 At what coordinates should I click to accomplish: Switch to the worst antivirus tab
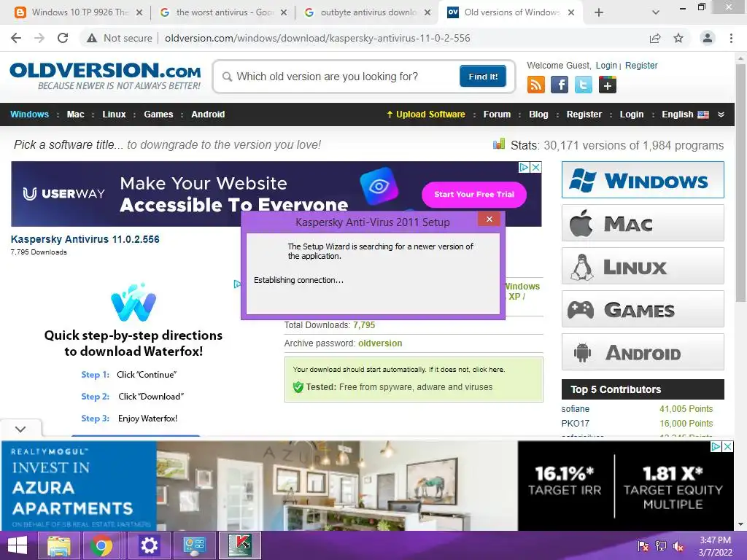223,12
